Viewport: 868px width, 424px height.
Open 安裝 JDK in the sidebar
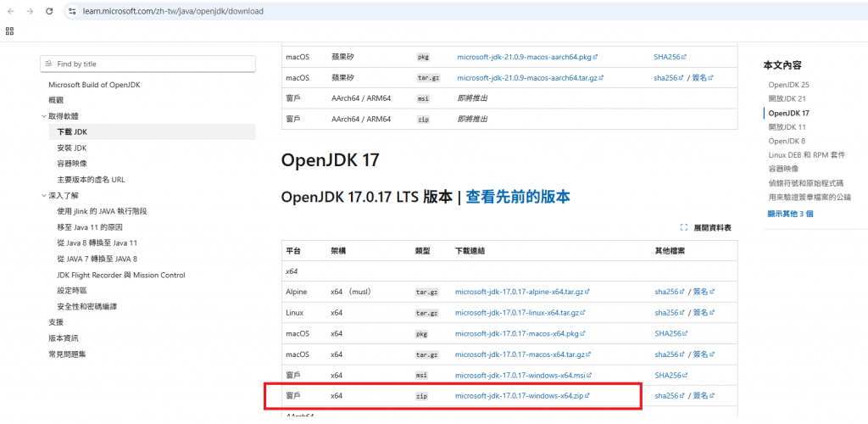(72, 148)
